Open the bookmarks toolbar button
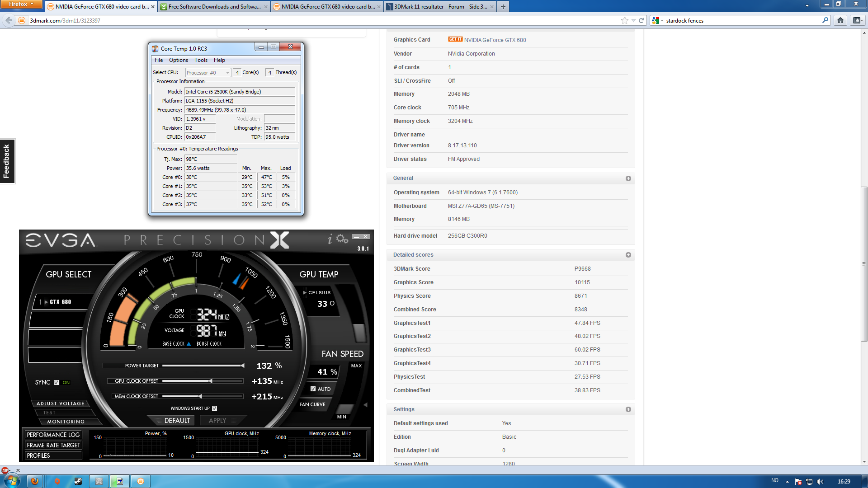Viewport: 868px width, 488px height. point(857,20)
